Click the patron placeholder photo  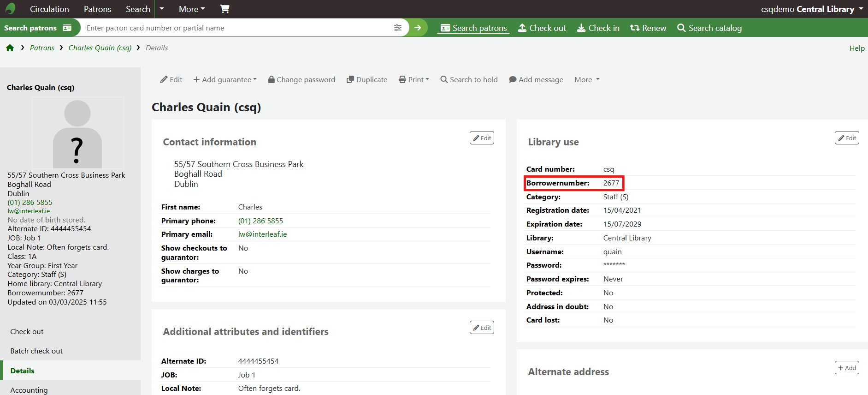click(x=77, y=133)
